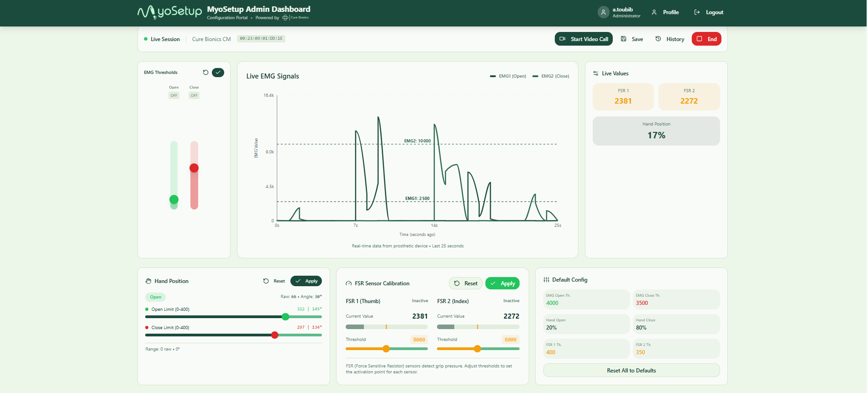The height and width of the screenshot is (393, 868).
Task: Click the Open Limit slider handle
Action: [285, 317]
